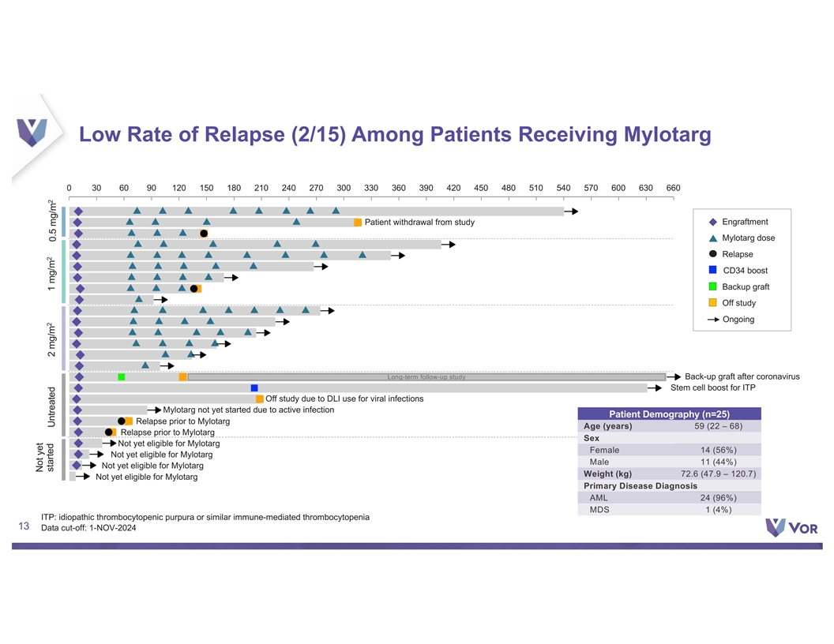Viewport: 834px width, 644px height.
Task: Click the value 1 (4%)
Action: click(719, 510)
